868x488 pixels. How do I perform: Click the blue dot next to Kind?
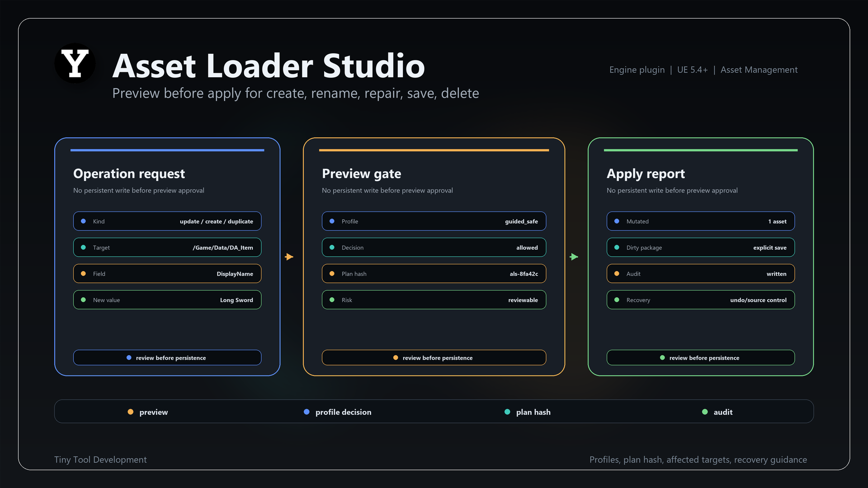pos(83,221)
